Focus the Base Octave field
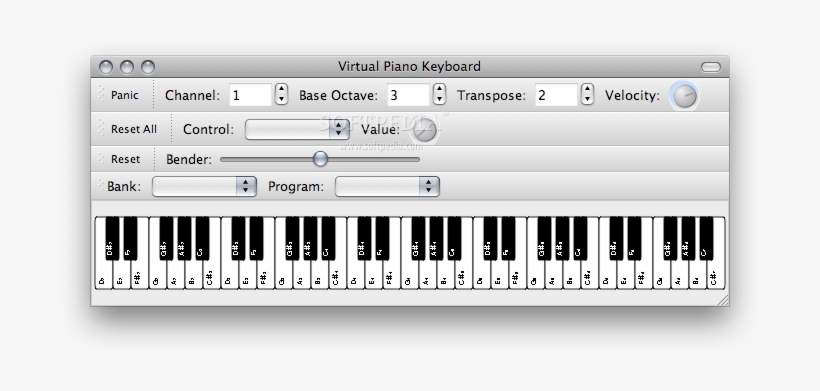The width and height of the screenshot is (820, 391). pos(408,95)
